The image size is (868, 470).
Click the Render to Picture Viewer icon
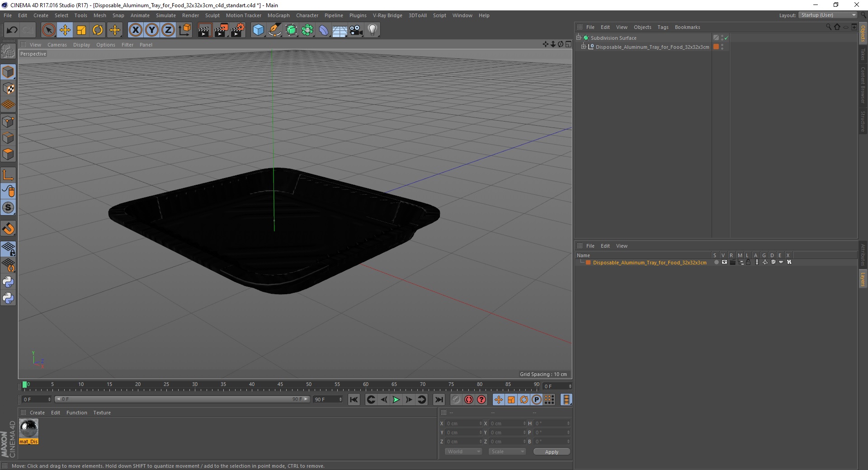(x=221, y=30)
